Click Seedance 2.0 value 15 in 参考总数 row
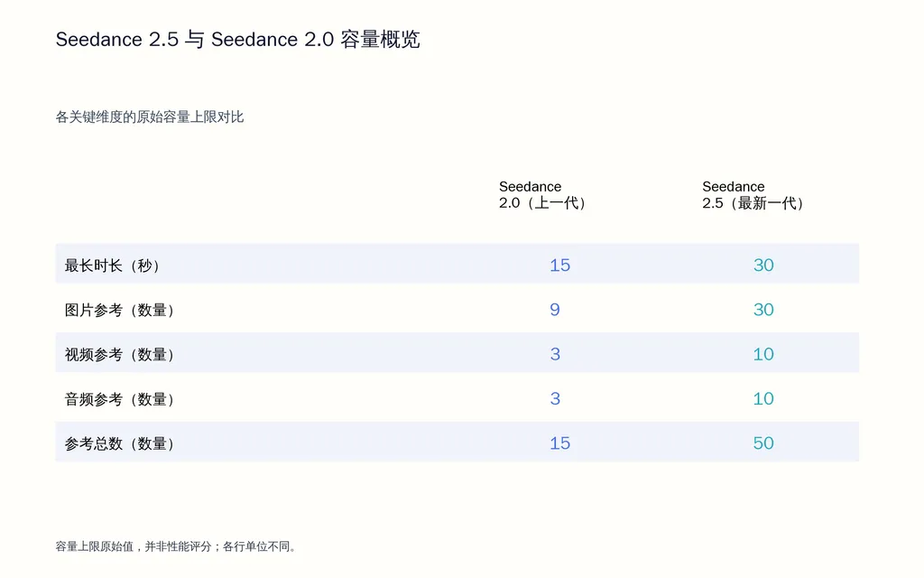The height and width of the screenshot is (578, 924). click(559, 443)
